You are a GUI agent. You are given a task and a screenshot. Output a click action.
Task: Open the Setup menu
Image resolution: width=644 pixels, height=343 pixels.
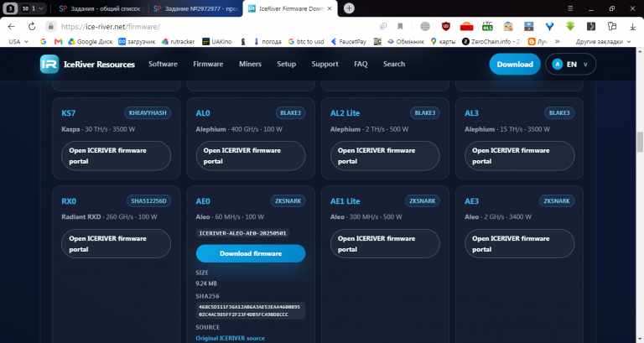[x=286, y=64]
